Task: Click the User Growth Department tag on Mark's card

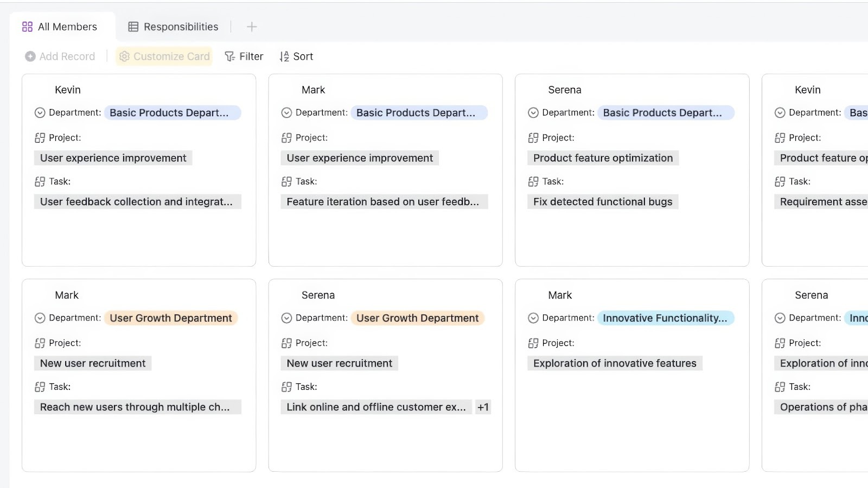Action: pyautogui.click(x=170, y=318)
